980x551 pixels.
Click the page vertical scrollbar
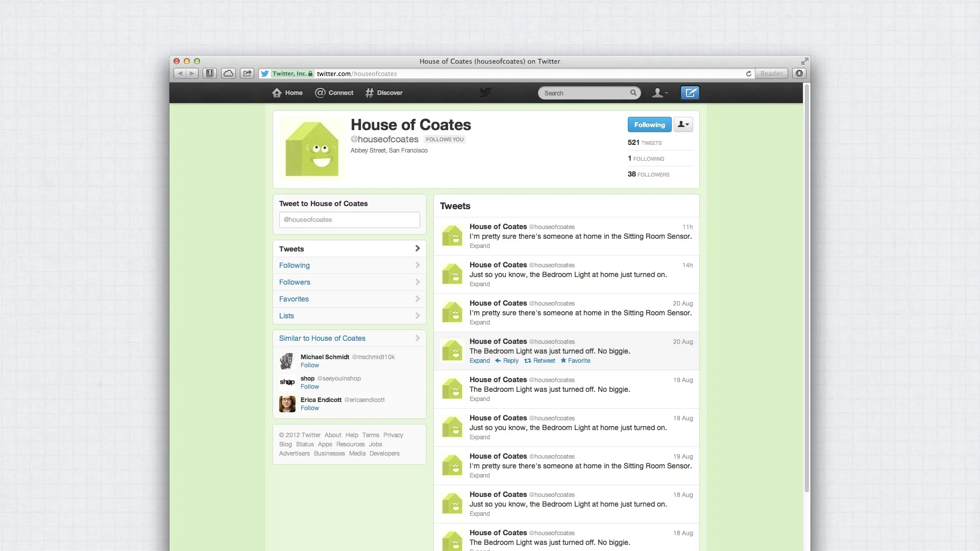[x=806, y=288]
